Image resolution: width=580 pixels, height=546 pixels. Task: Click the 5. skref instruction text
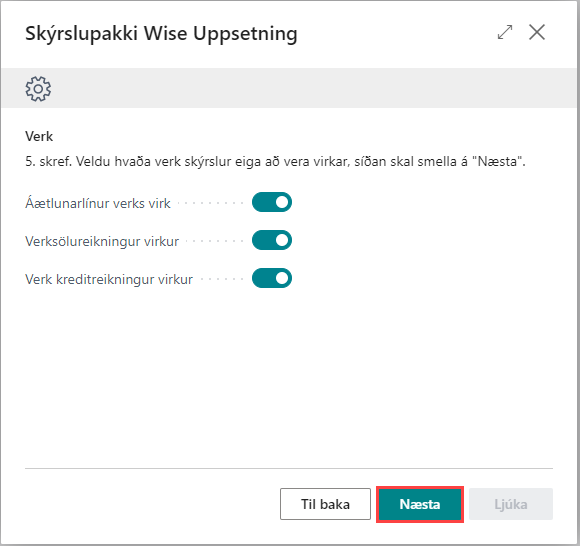(x=275, y=162)
